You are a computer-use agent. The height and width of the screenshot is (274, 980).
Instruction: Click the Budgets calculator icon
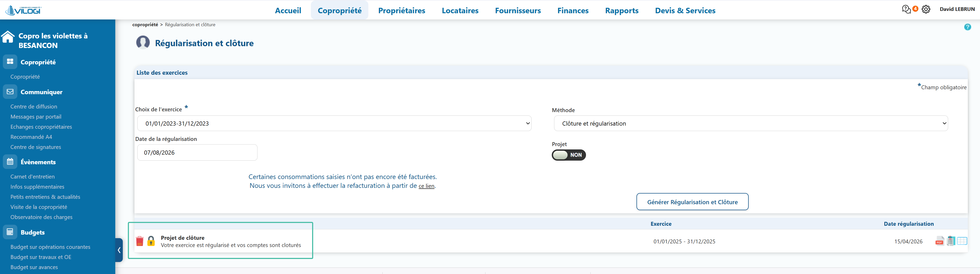click(10, 232)
